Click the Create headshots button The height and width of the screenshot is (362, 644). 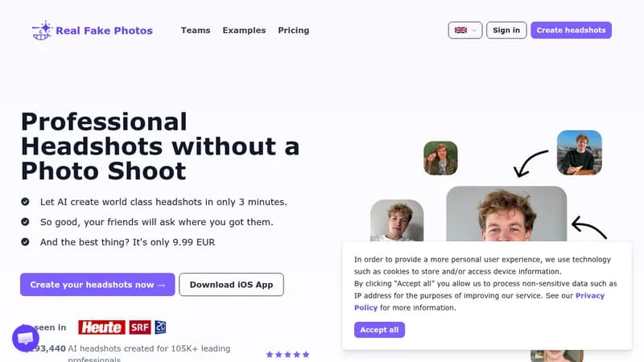571,31
